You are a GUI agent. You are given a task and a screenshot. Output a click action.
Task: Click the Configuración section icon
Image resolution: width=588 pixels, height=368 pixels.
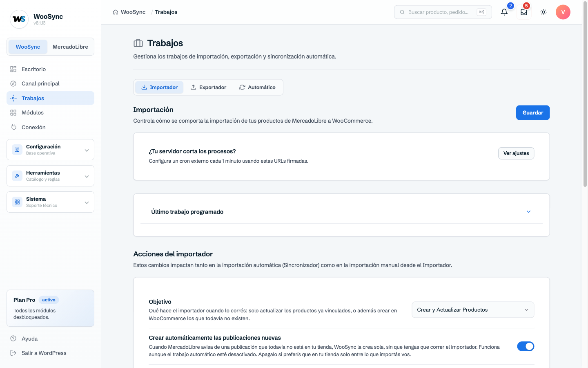(x=17, y=150)
